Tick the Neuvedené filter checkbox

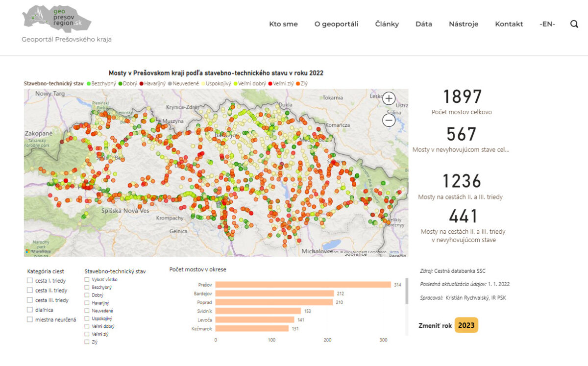pyautogui.click(x=87, y=311)
